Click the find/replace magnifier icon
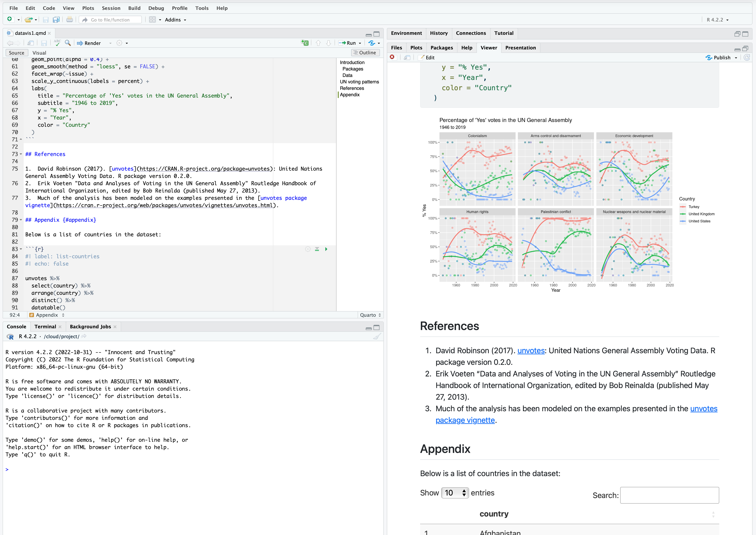Screen dimensions: 756x535 pos(68,43)
